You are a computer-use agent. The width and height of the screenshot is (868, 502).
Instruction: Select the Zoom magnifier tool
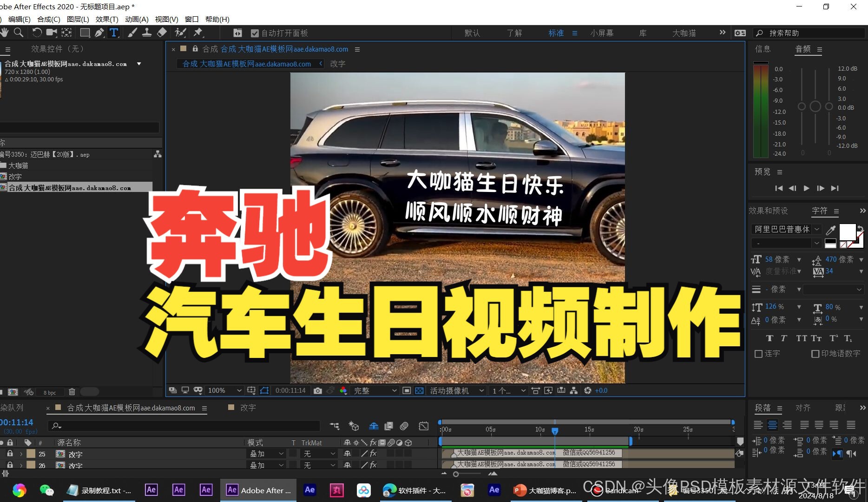(19, 33)
